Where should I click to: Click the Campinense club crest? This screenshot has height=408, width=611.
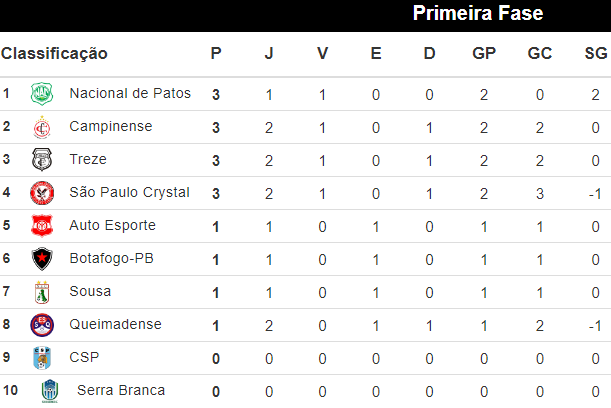coord(41,127)
